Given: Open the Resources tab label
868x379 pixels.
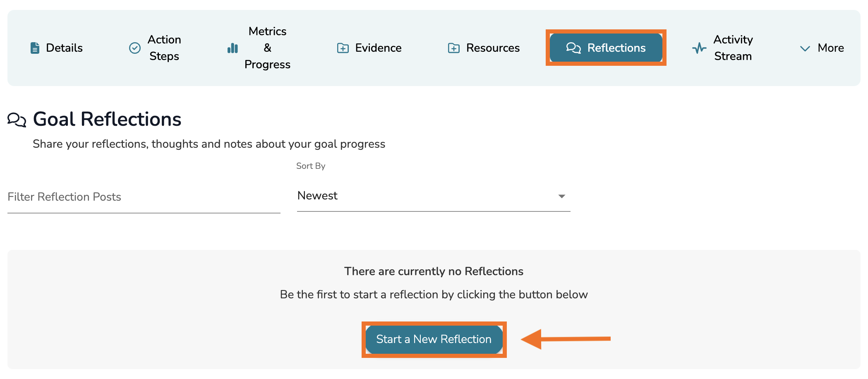Looking at the screenshot, I should click(493, 48).
